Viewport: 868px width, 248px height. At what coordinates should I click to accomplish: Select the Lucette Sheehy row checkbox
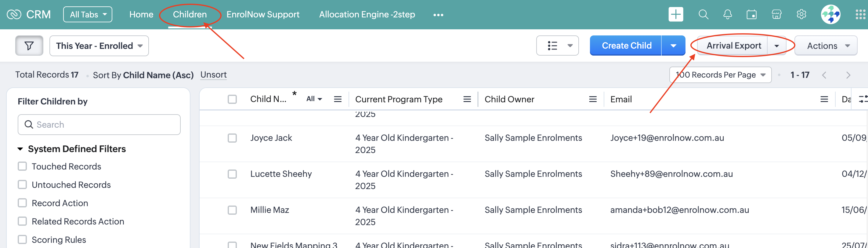pos(232,174)
